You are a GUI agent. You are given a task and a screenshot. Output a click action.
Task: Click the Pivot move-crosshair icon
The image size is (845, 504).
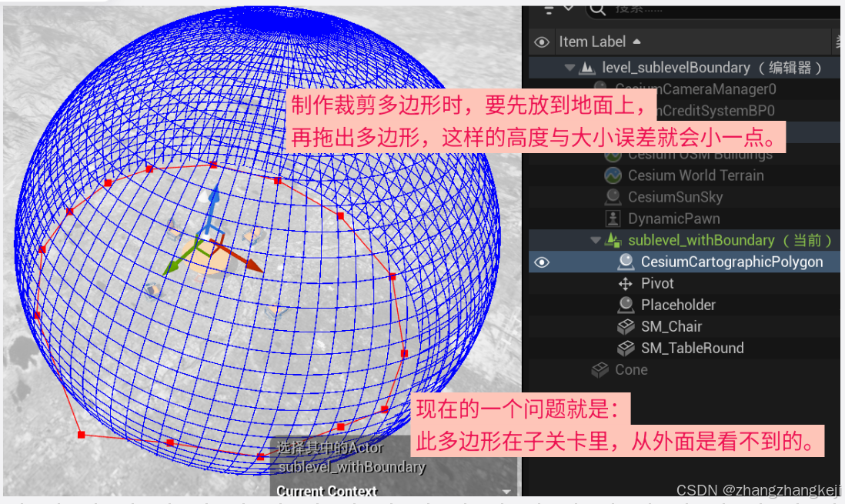[626, 283]
